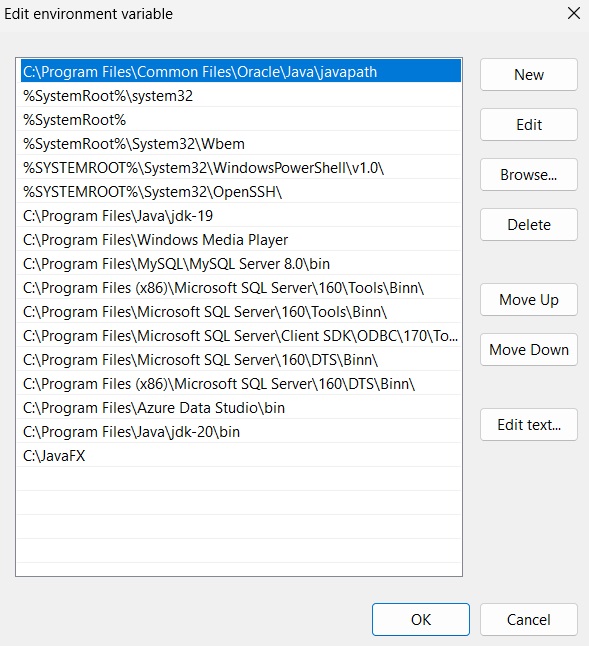
Task: Select the MySQL Server 8.0\bin entry
Action: (241, 263)
